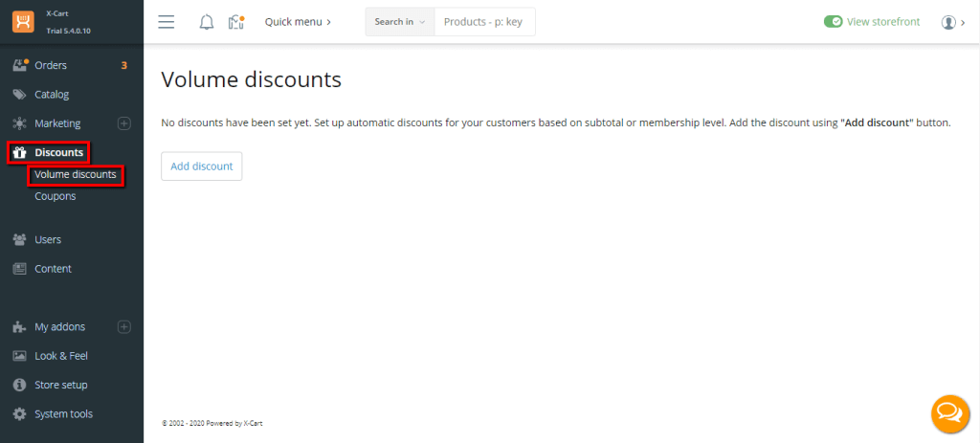This screenshot has height=443, width=980.
Task: Click the Catalog tag icon
Action: point(20,95)
